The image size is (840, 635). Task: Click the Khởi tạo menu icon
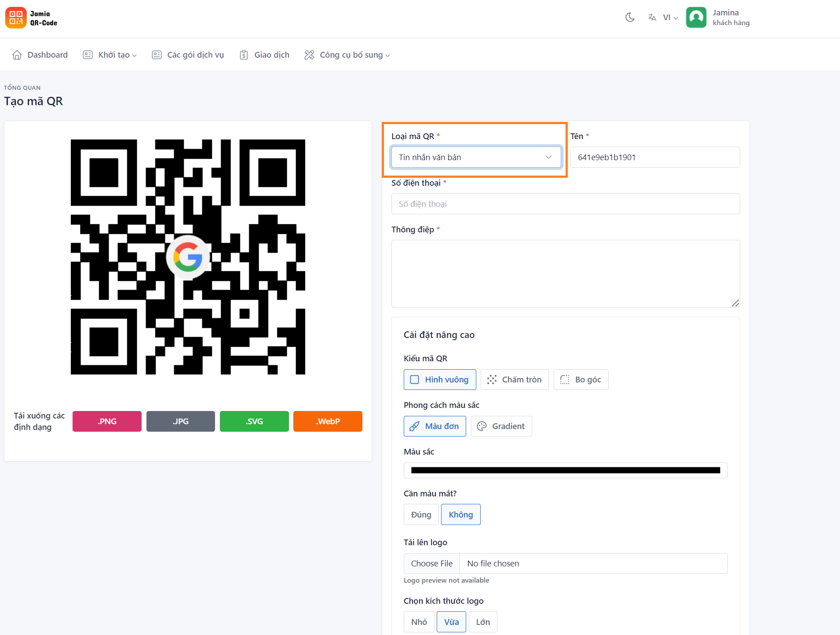coord(88,55)
